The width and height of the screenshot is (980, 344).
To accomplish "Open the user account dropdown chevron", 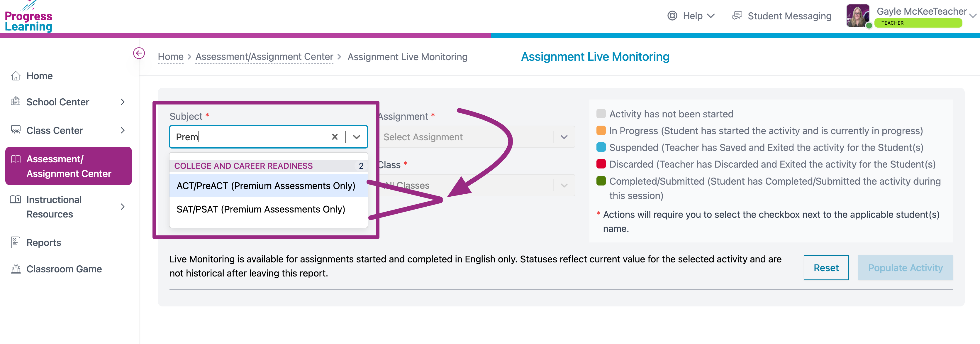I will [973, 16].
